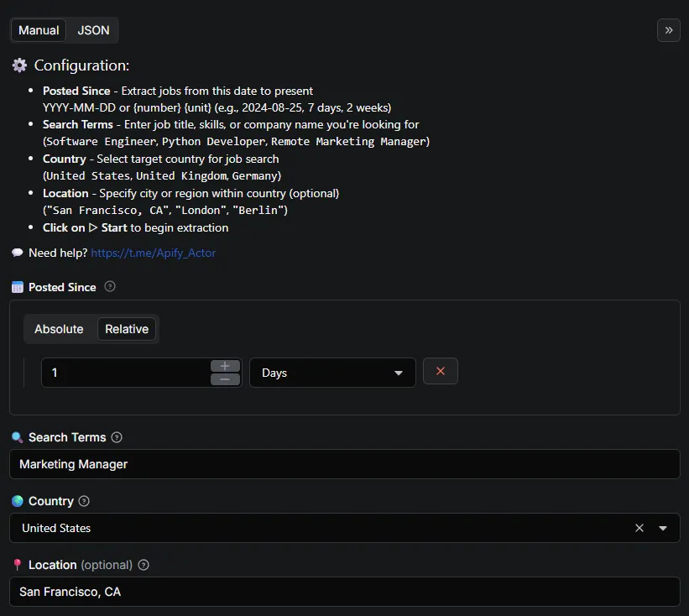689x616 pixels.
Task: Open the t.me/Apify_Actor help link
Action: 154,253
